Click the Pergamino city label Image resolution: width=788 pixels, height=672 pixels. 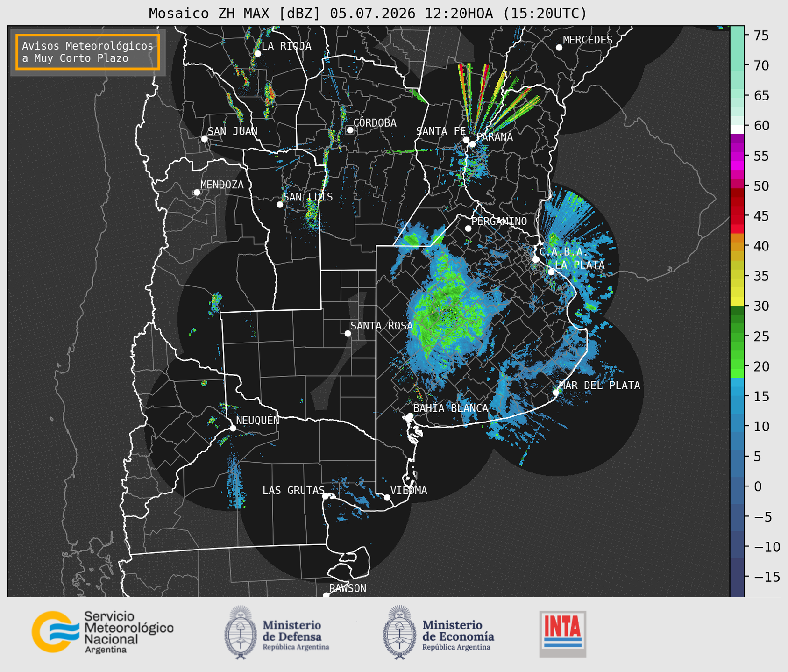point(499,222)
